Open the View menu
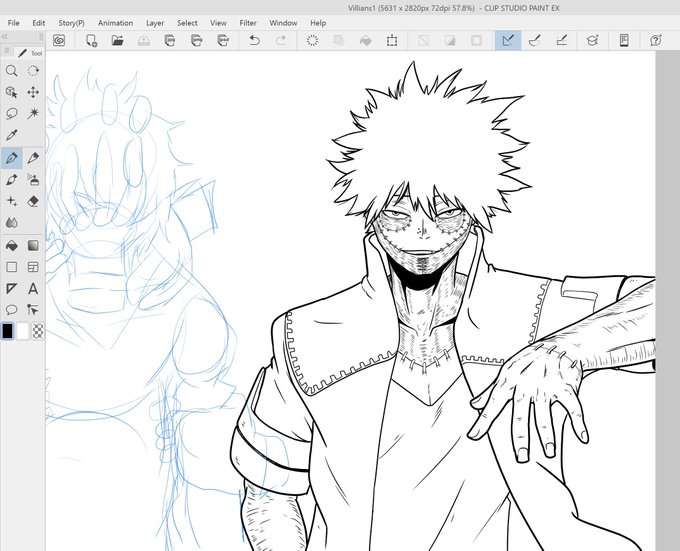Screen dimensions: 680x551 click(x=218, y=23)
